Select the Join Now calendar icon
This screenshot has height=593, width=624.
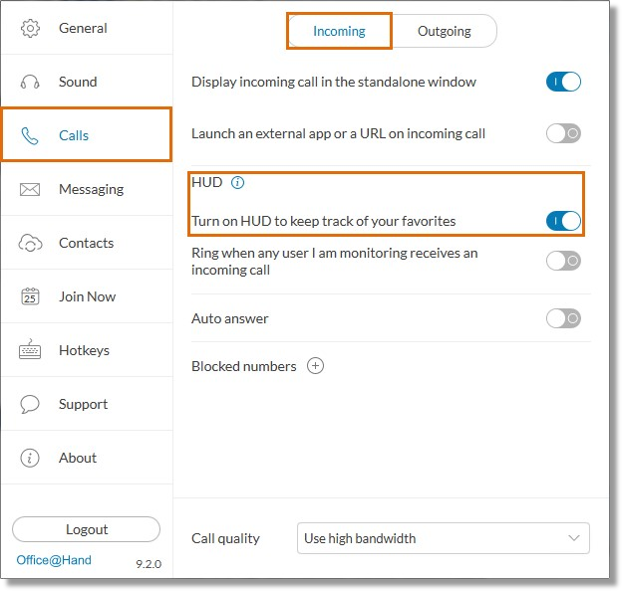30,296
